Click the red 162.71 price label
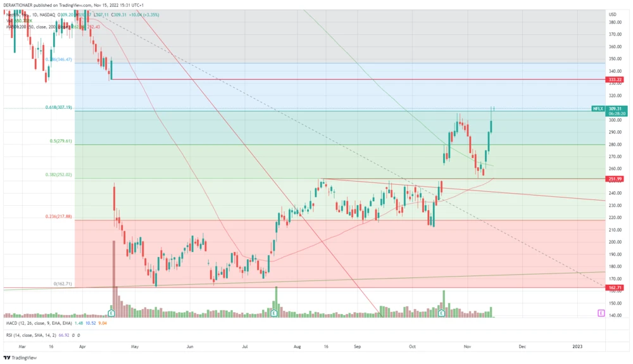 (613, 288)
